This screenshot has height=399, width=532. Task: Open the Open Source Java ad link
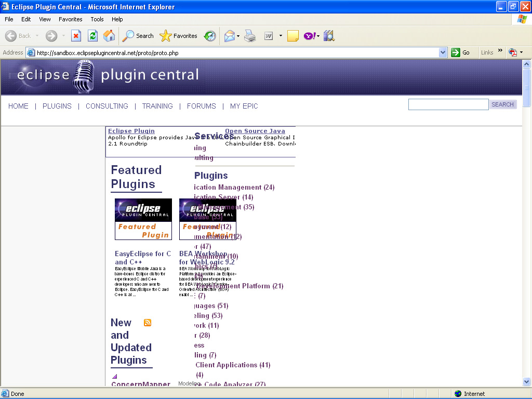point(255,131)
